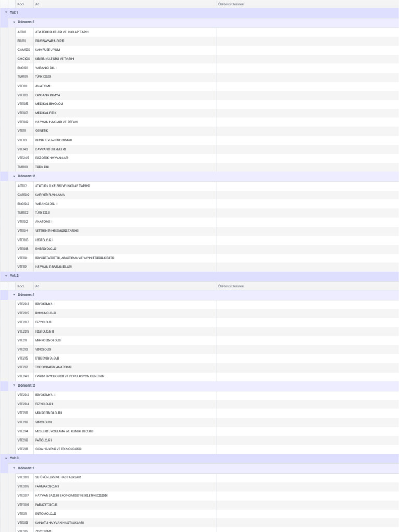Collapse the Yıl:1 group
The width and height of the screenshot is (399, 532).
[x=6, y=12]
